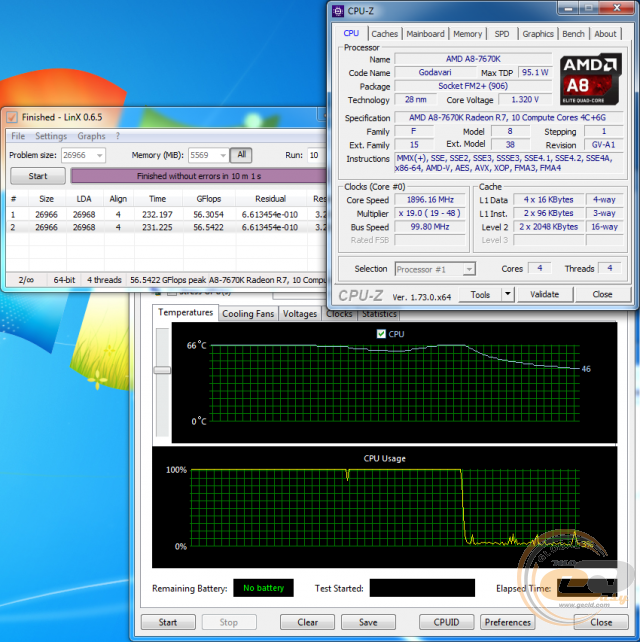Click the GFlops column header

pyautogui.click(x=208, y=199)
